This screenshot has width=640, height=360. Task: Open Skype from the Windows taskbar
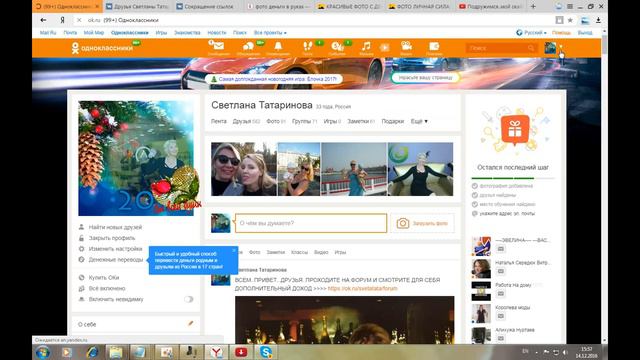click(266, 352)
